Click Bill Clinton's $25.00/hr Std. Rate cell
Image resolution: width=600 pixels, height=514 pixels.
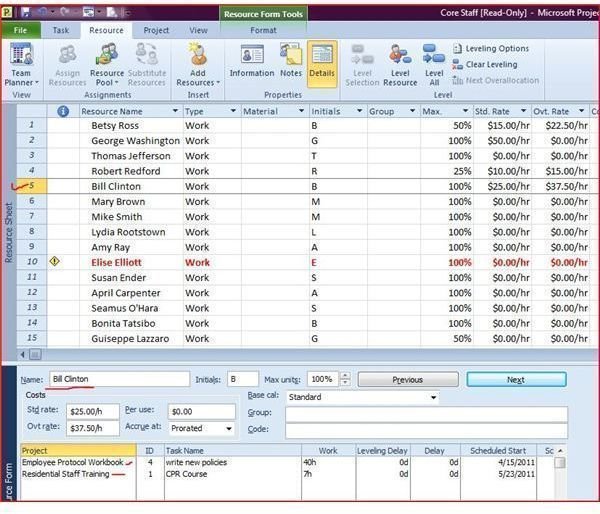(502, 186)
